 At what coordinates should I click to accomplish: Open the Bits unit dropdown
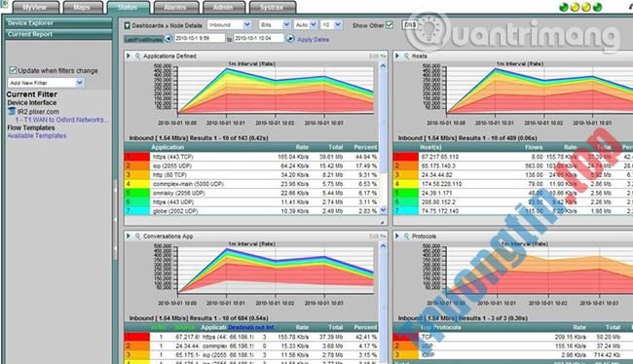275,25
